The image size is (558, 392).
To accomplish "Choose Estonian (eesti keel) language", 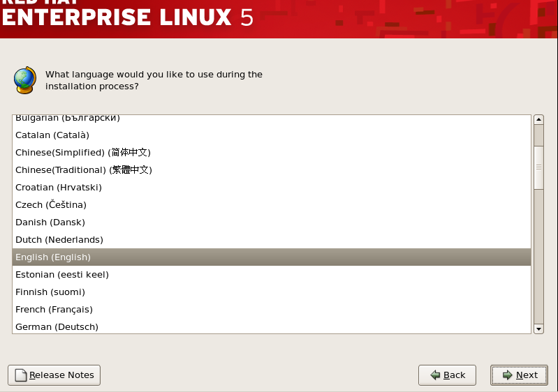I will 272,274.
